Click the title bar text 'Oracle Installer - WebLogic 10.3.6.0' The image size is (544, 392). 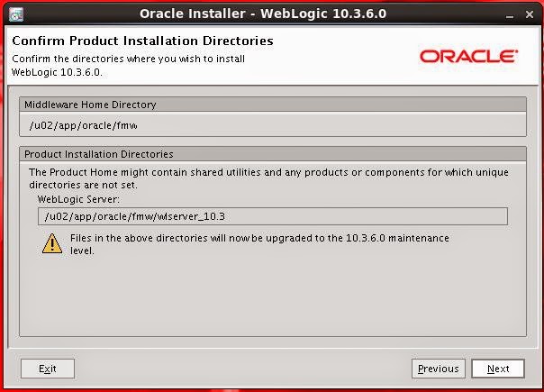[x=263, y=14]
